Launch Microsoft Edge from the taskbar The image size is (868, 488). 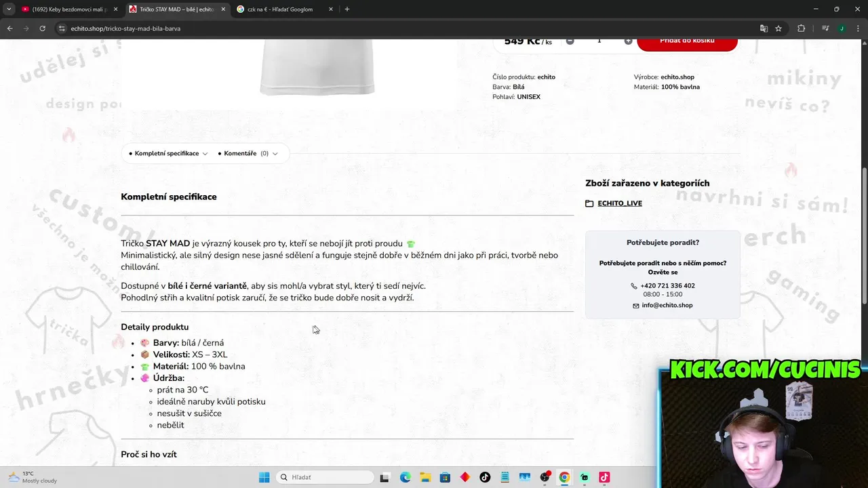click(405, 477)
